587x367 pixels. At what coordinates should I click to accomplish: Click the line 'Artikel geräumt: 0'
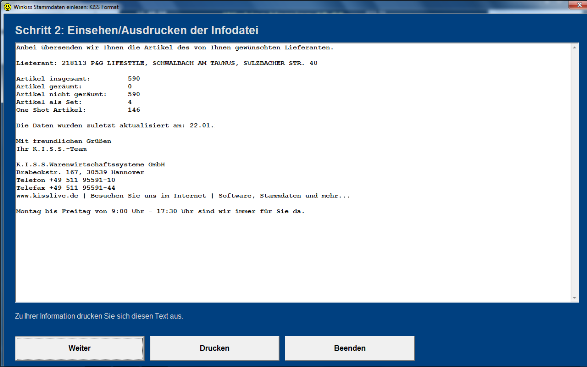coord(74,87)
